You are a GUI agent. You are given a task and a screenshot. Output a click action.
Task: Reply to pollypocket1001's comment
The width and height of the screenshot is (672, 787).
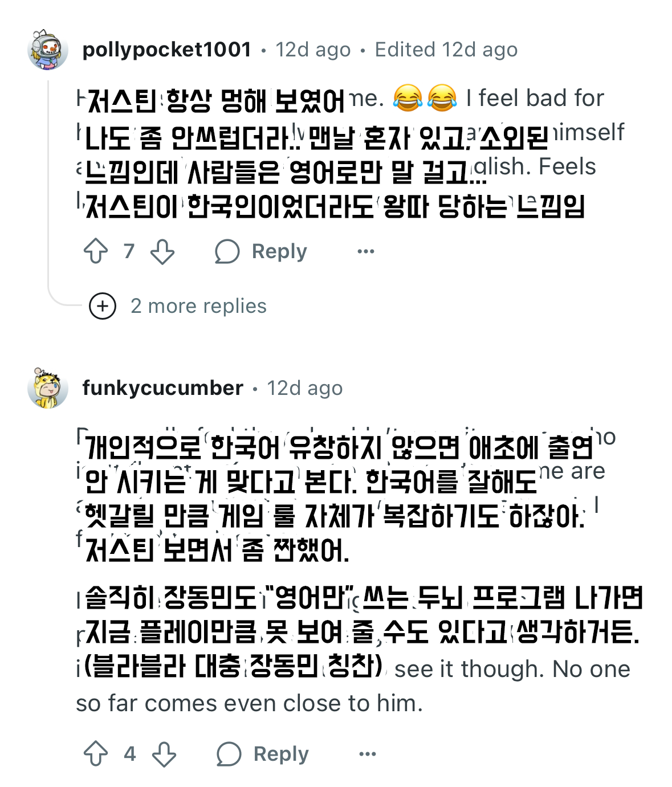pos(279,251)
